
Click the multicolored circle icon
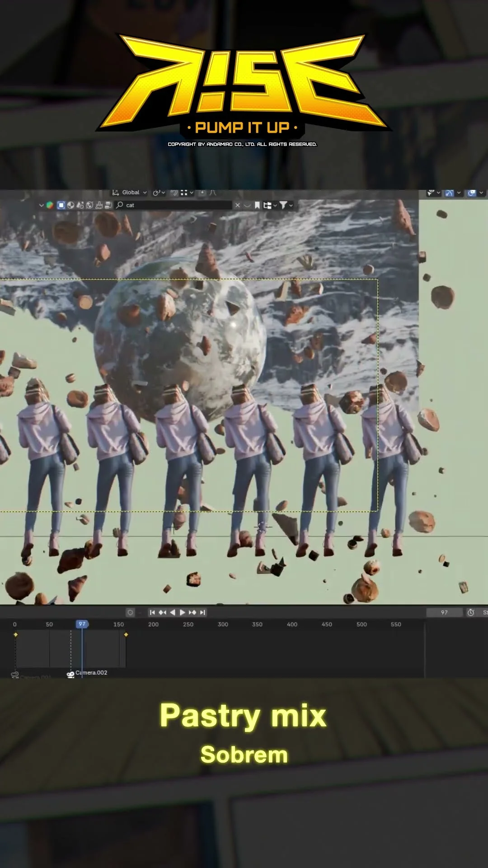click(50, 205)
